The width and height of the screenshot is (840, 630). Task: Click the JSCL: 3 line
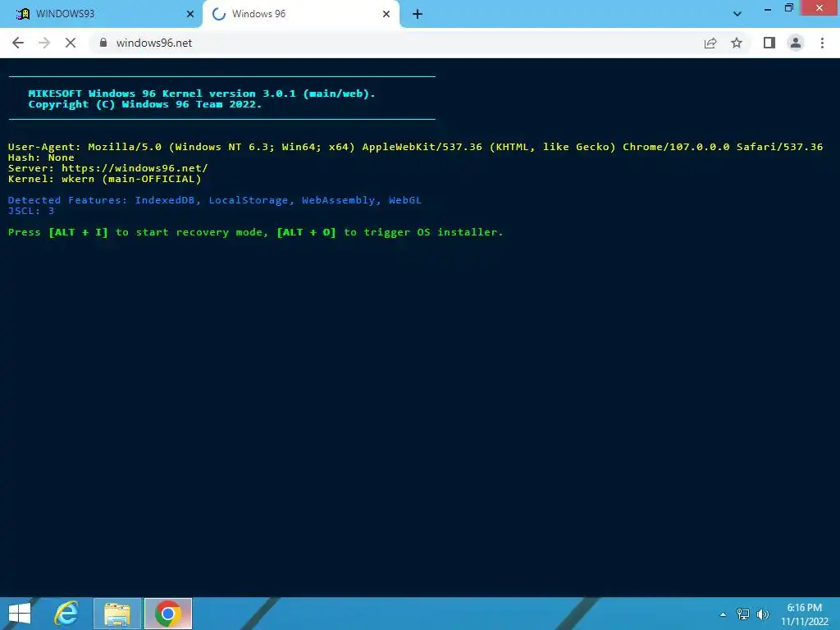[x=31, y=211]
